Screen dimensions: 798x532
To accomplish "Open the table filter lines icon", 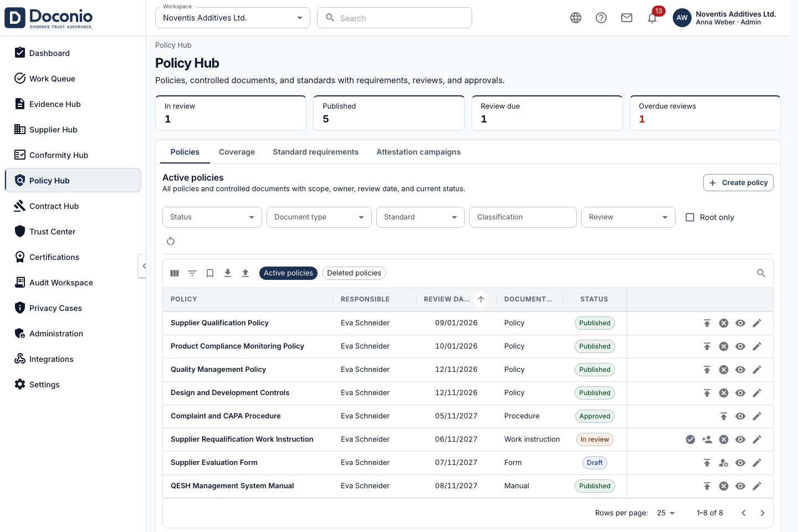I will (x=192, y=273).
